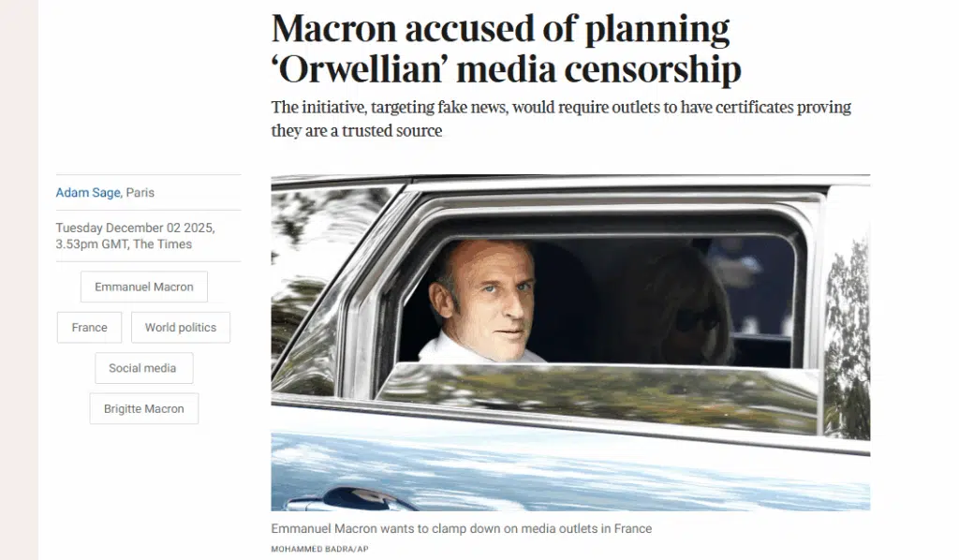Click the image caption below the photo

pyautogui.click(x=461, y=528)
